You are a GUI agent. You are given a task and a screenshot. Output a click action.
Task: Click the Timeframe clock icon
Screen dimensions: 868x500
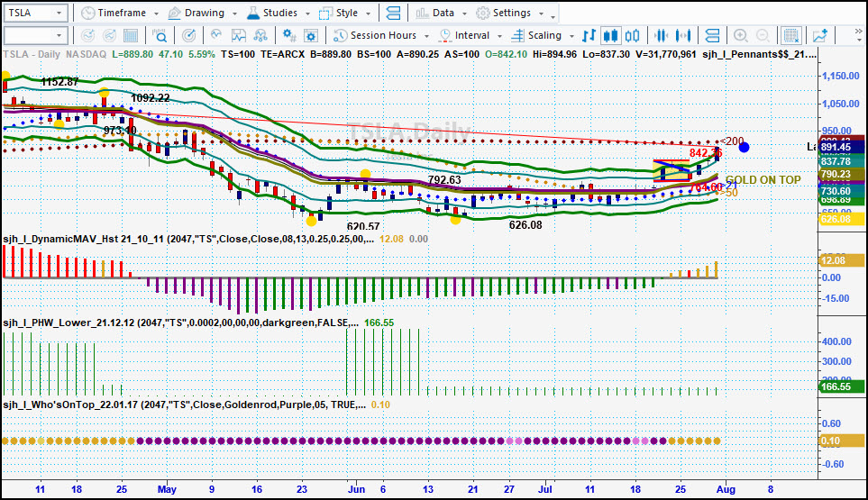pyautogui.click(x=88, y=13)
